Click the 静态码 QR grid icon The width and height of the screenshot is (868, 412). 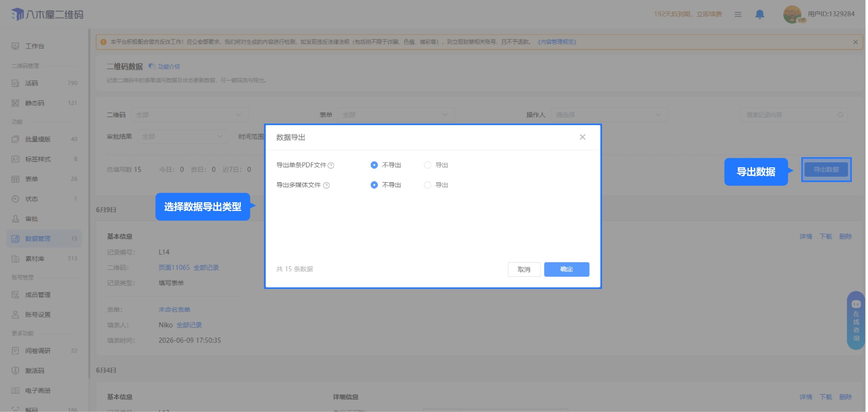click(x=15, y=103)
